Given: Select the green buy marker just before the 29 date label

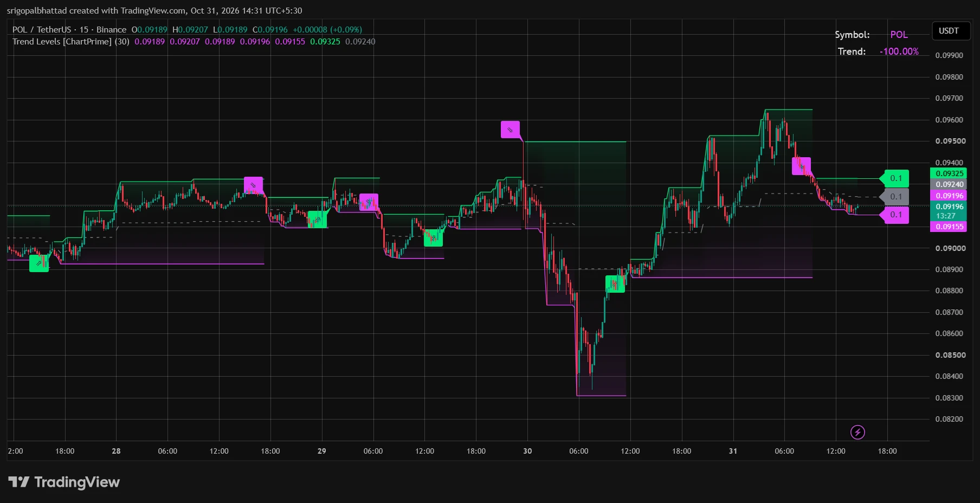Looking at the screenshot, I should (318, 220).
